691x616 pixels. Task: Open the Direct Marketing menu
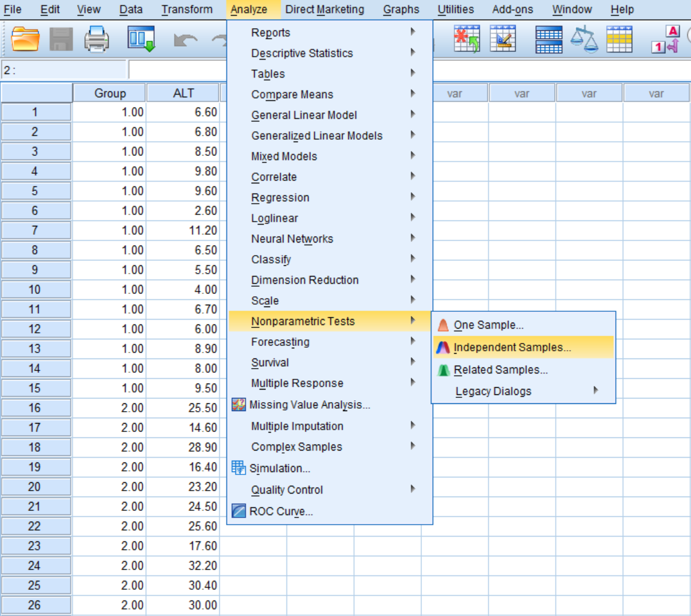click(x=325, y=9)
